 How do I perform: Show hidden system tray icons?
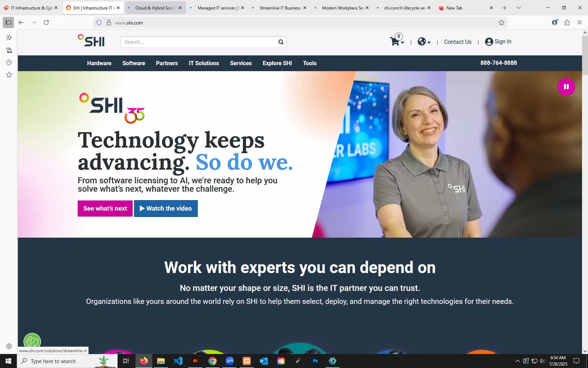coord(517,361)
